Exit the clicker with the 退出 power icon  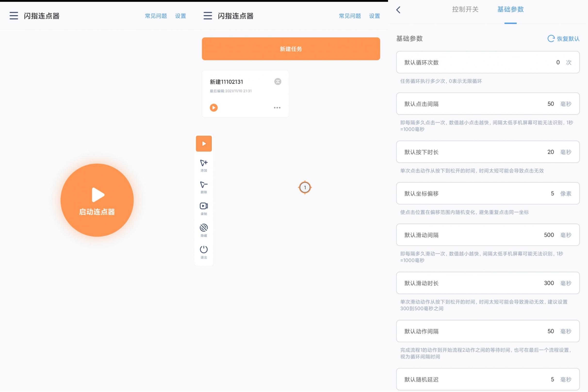204,252
